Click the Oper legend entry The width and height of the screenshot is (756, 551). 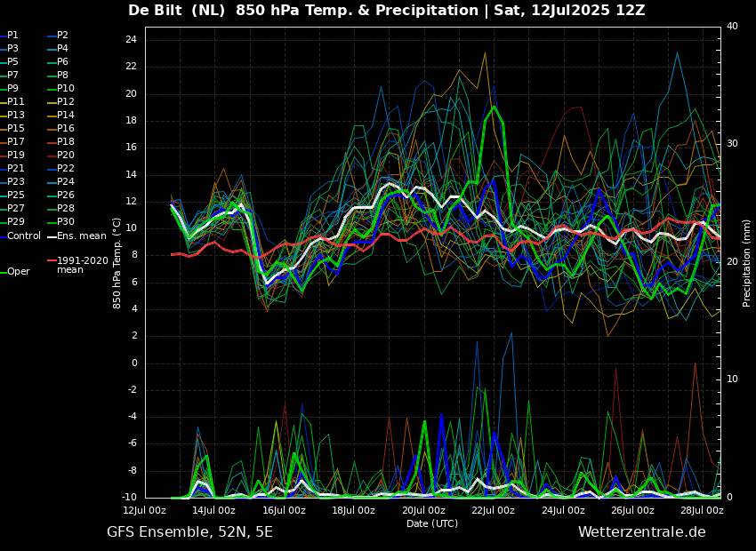tap(18, 272)
